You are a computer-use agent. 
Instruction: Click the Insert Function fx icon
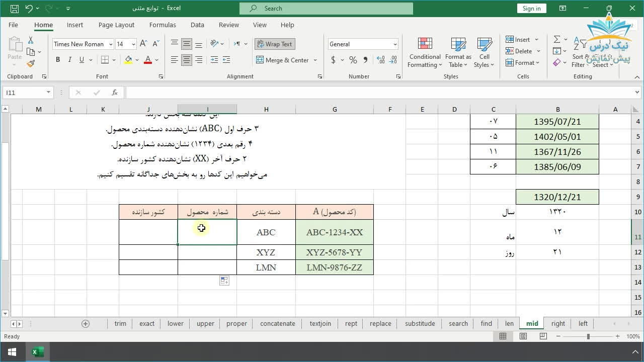[115, 93]
